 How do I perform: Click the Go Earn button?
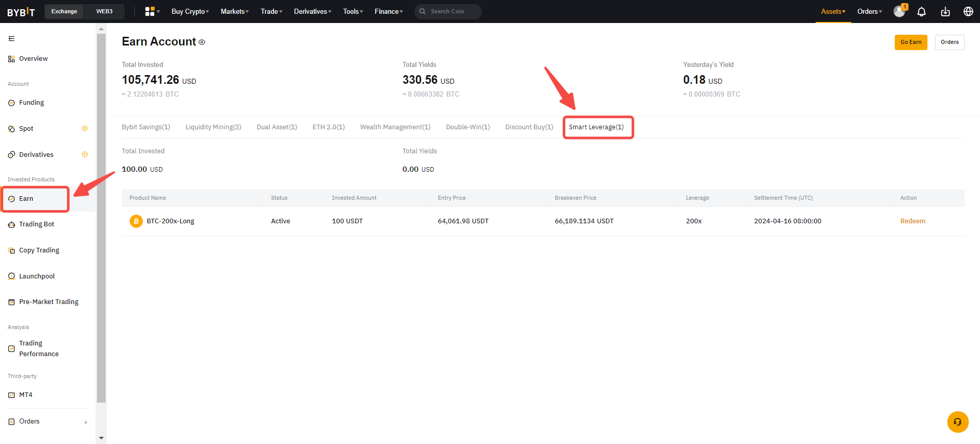(x=911, y=42)
